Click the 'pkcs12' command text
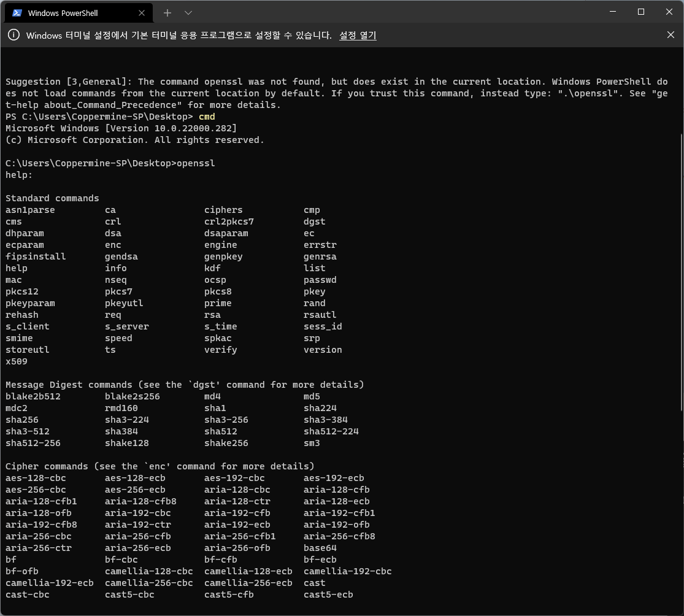The image size is (684, 616). 22,291
